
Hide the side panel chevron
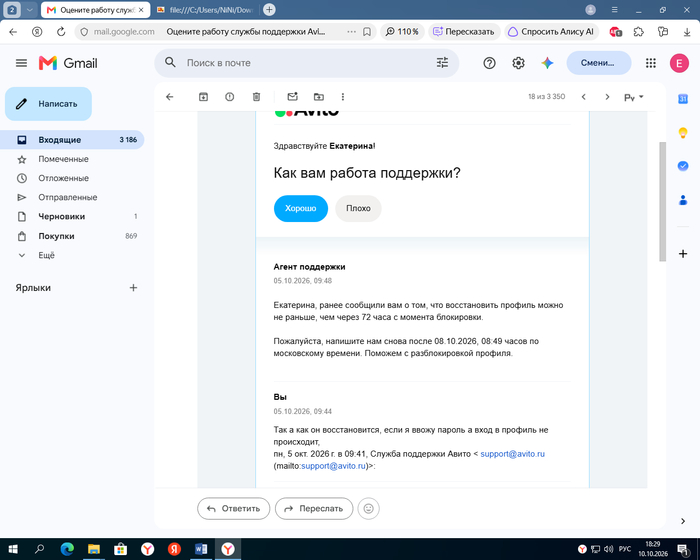pyautogui.click(x=683, y=521)
